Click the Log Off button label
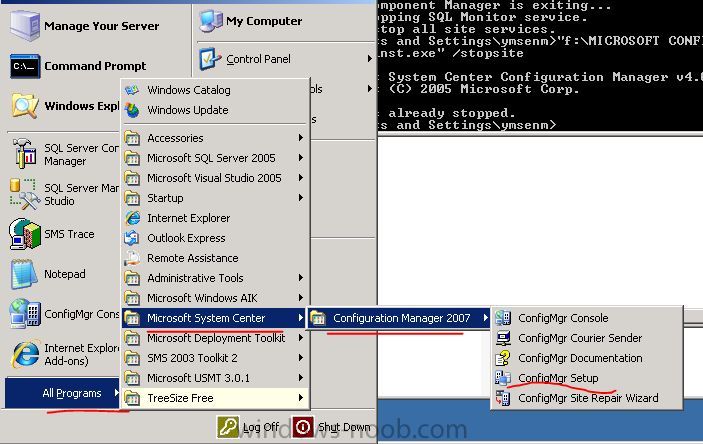 (x=261, y=427)
